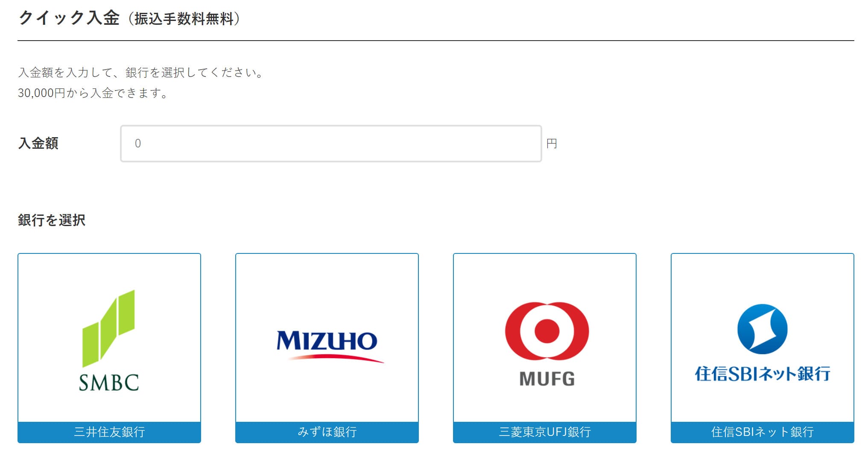
Task: Pick the blue SBI round logo
Action: point(762,329)
